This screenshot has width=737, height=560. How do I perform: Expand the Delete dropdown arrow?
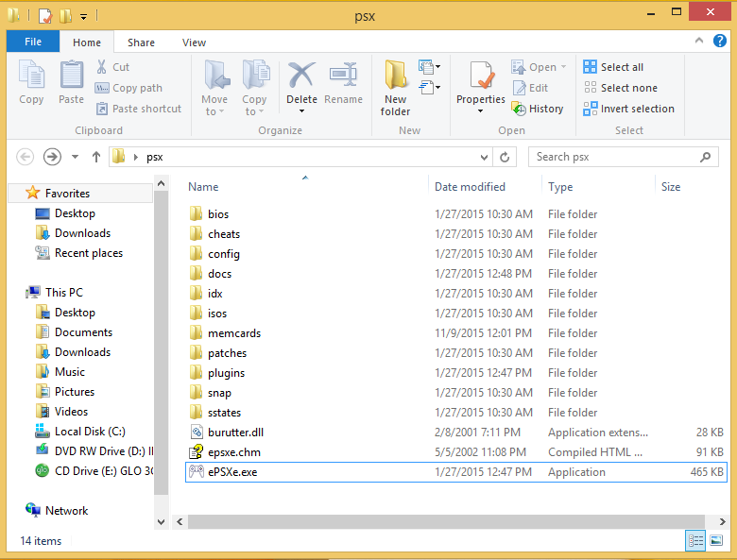pyautogui.click(x=301, y=111)
